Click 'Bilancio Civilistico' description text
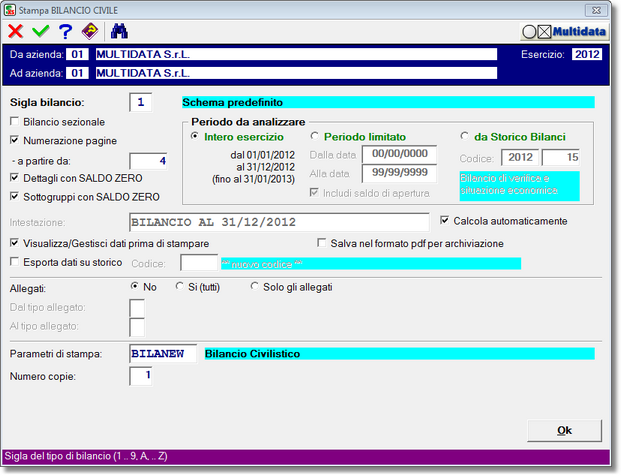Screen dimensions: 621x476 [252, 354]
